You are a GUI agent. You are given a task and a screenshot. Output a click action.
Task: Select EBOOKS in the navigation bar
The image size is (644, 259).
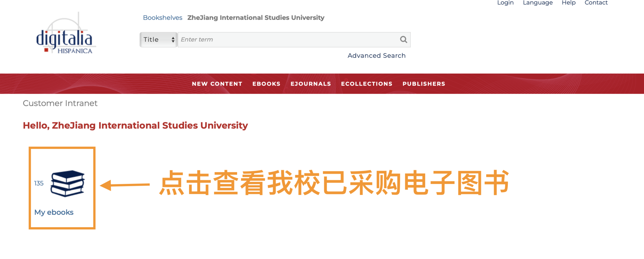266,84
